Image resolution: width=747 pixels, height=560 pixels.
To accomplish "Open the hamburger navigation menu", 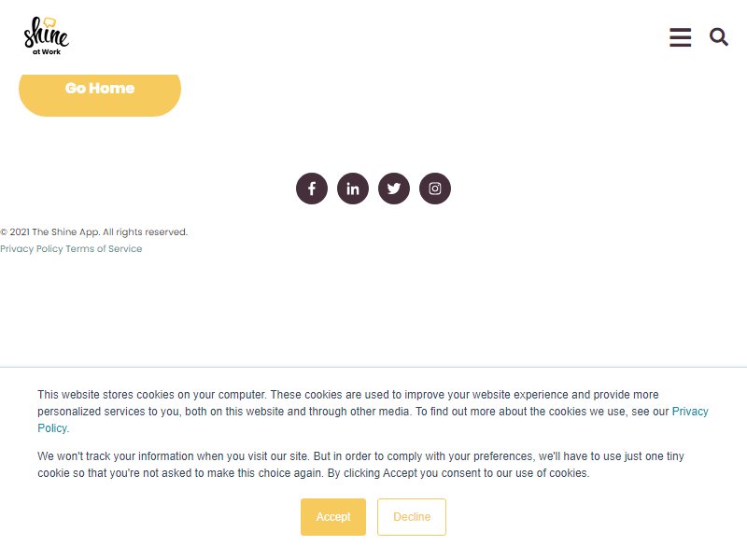I will [680, 37].
